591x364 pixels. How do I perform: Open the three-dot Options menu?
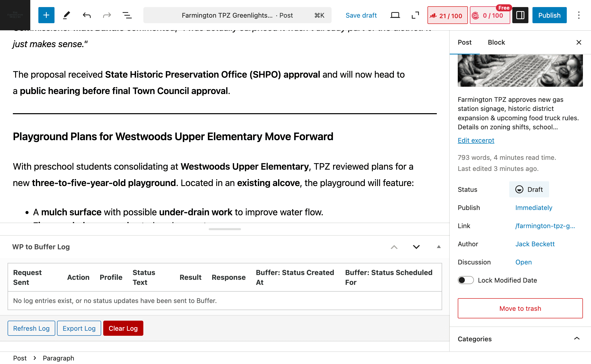click(x=579, y=15)
